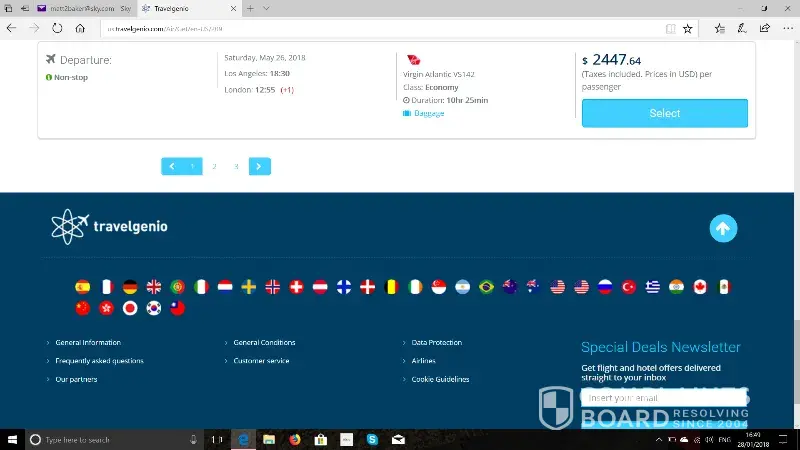Choose the Austria flag site
This screenshot has width=800, height=450.
[320, 287]
